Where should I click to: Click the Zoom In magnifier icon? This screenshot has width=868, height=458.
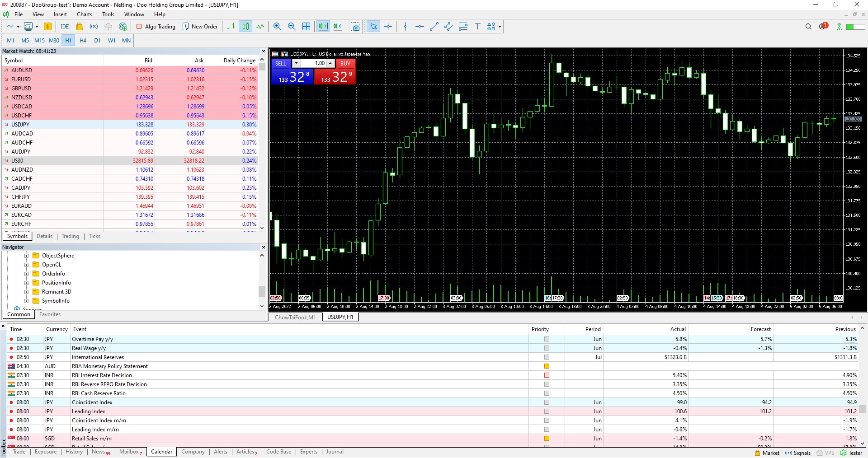tap(277, 27)
